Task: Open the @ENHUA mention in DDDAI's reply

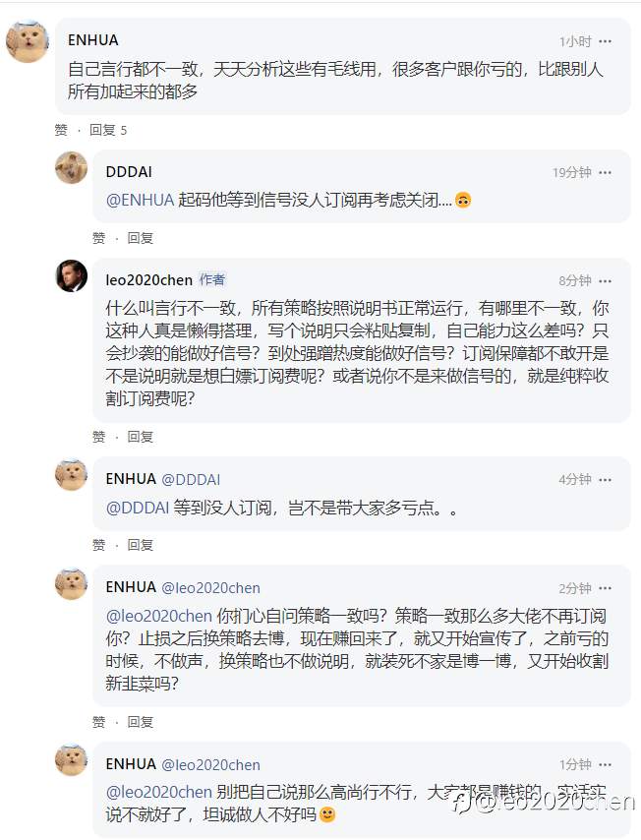Action: coord(140,200)
